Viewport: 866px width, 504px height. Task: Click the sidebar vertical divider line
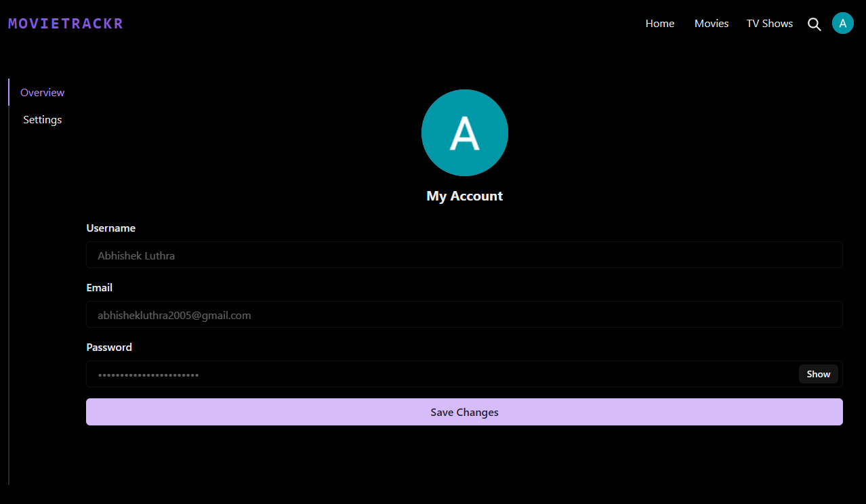pyautogui.click(x=9, y=305)
